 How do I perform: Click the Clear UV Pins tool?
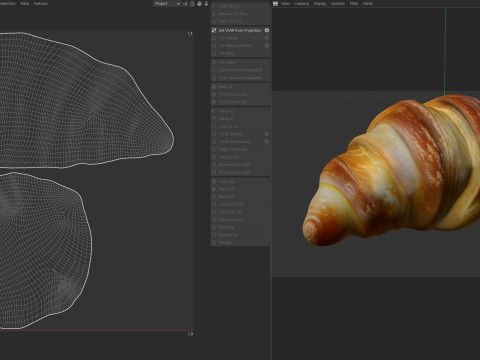(240, 21)
